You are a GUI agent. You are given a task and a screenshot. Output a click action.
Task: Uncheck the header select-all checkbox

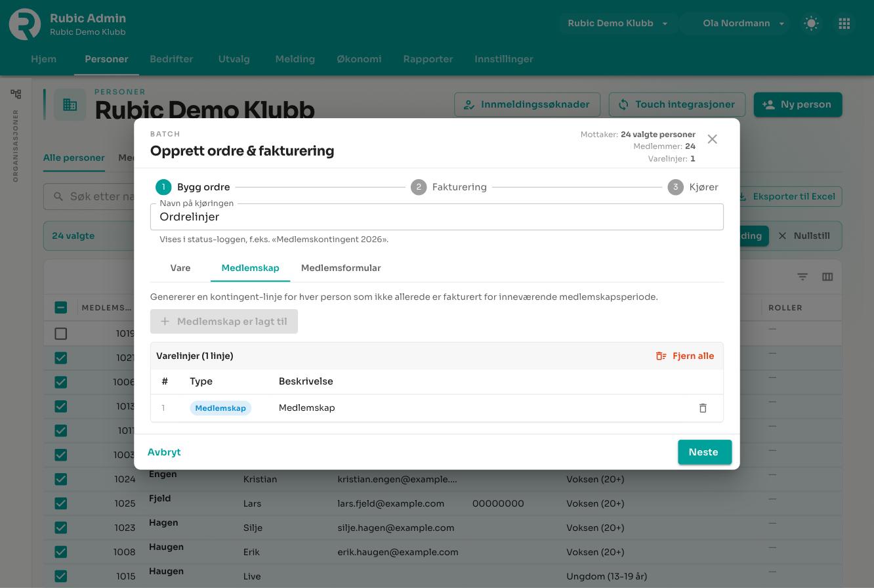coord(61,307)
